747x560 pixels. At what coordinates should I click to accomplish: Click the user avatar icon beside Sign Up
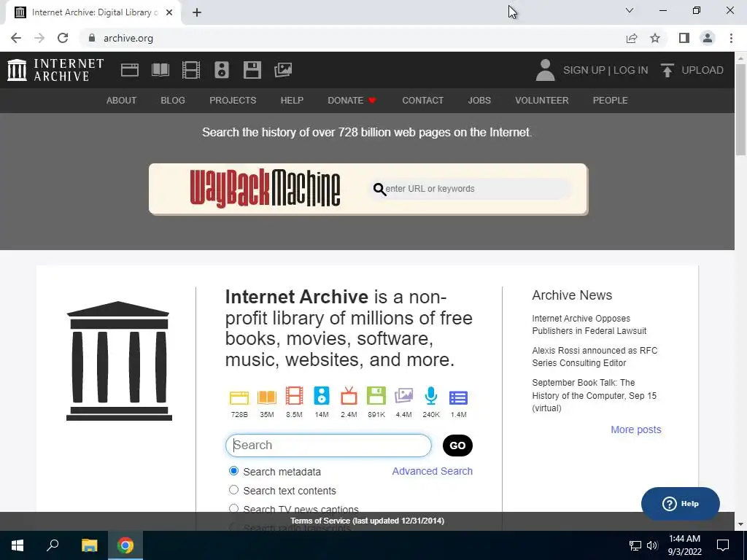546,70
